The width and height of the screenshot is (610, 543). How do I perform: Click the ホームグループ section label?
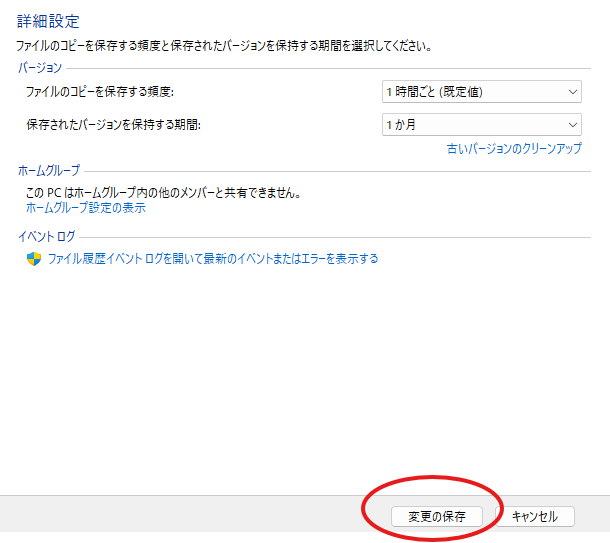pyautogui.click(x=49, y=170)
